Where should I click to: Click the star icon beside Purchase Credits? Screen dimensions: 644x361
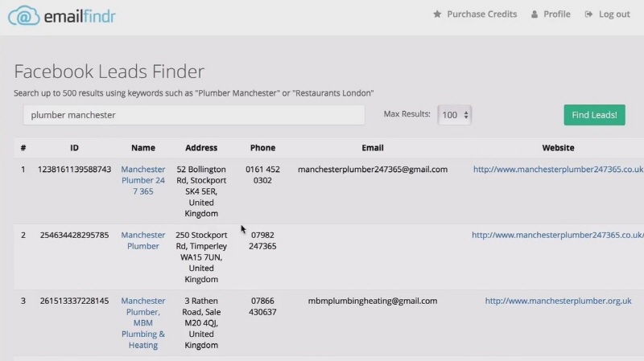(437, 14)
